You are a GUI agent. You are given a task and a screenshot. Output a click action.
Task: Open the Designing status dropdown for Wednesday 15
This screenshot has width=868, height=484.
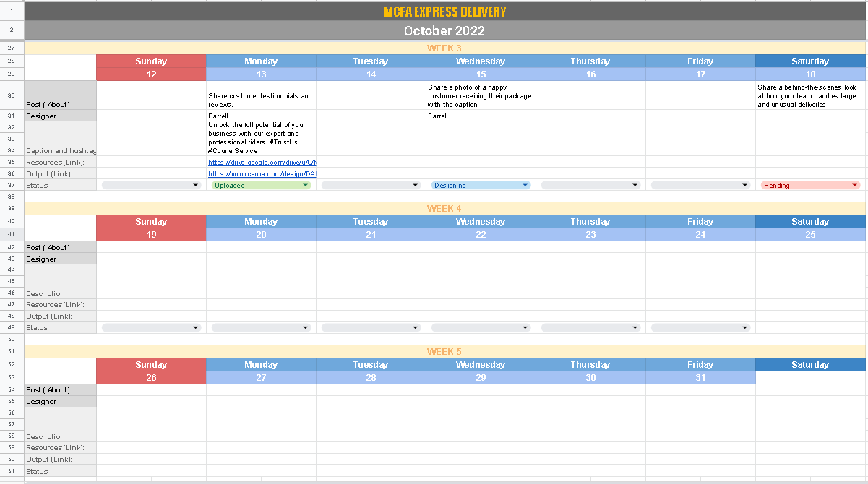481,185
